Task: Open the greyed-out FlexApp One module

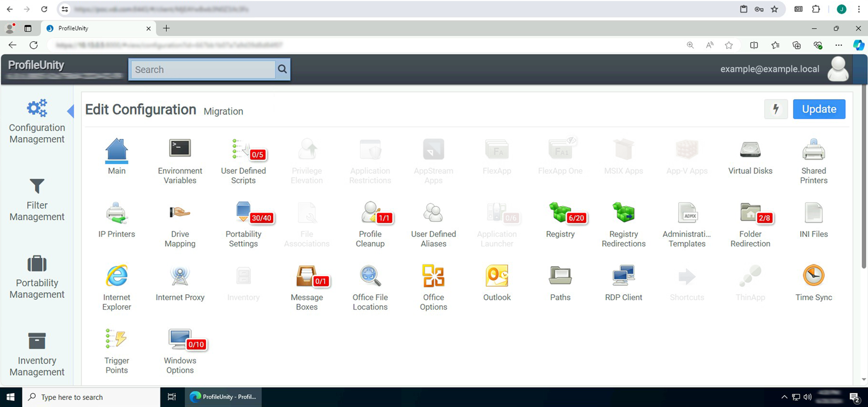Action: click(x=560, y=156)
